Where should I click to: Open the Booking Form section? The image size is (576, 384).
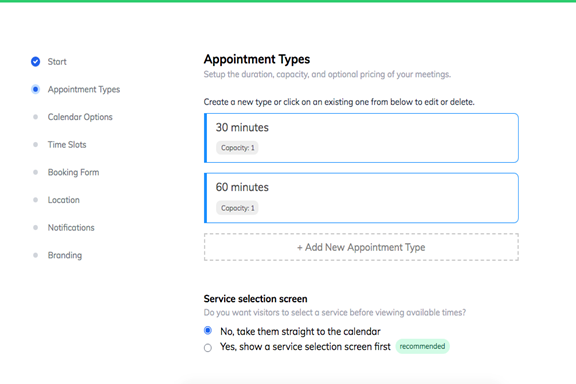point(73,172)
